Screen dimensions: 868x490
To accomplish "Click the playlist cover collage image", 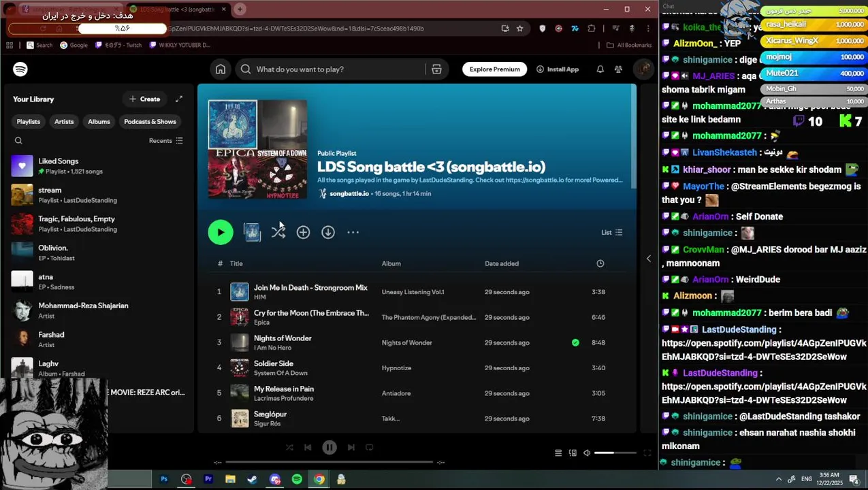I will point(257,149).
